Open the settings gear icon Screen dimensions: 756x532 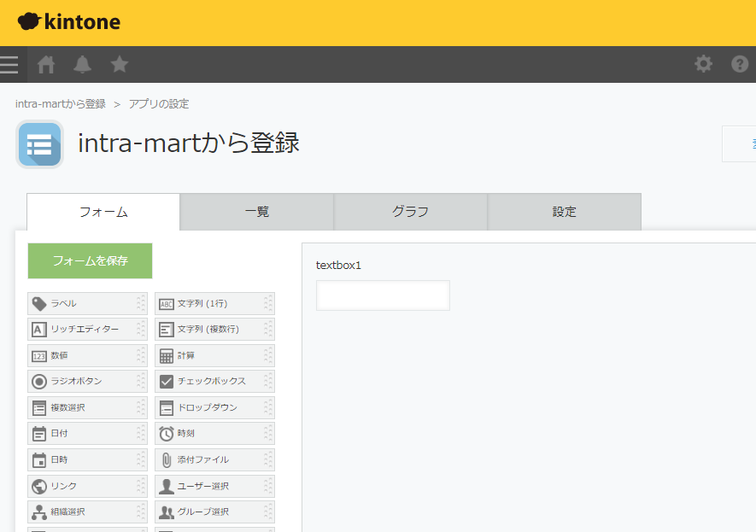tap(703, 63)
